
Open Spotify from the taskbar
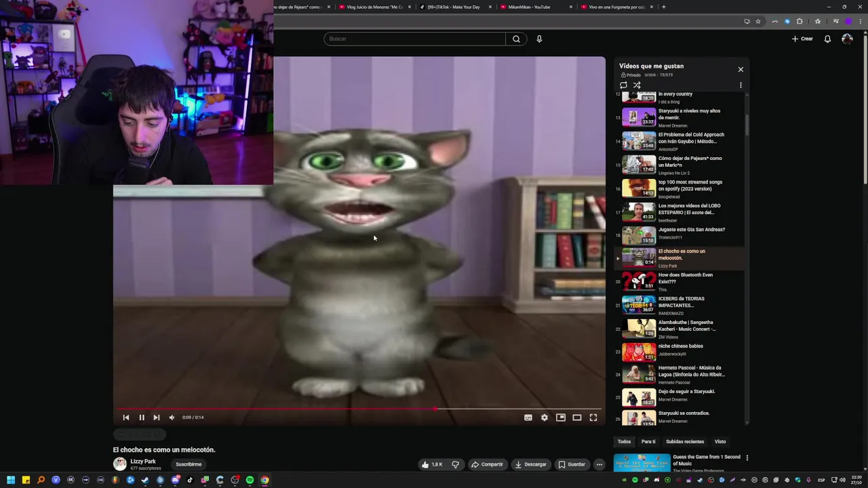pos(250,480)
